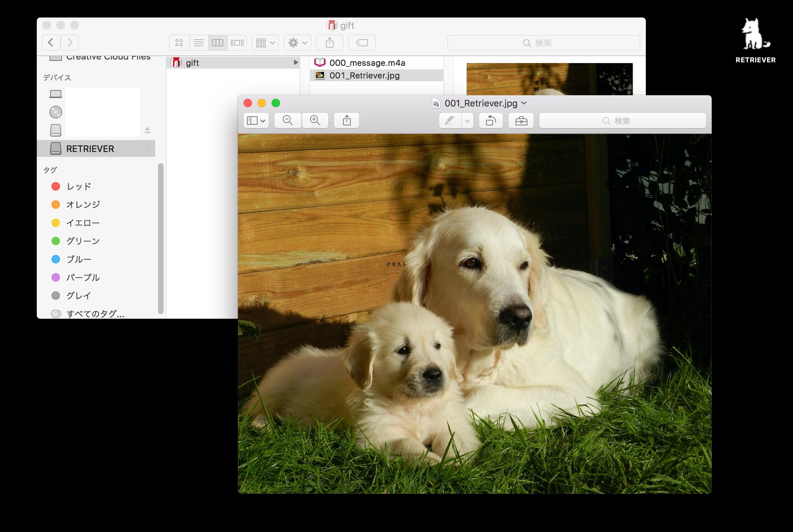Open 001_Retriever.jpg title dropdown chevron

click(524, 103)
